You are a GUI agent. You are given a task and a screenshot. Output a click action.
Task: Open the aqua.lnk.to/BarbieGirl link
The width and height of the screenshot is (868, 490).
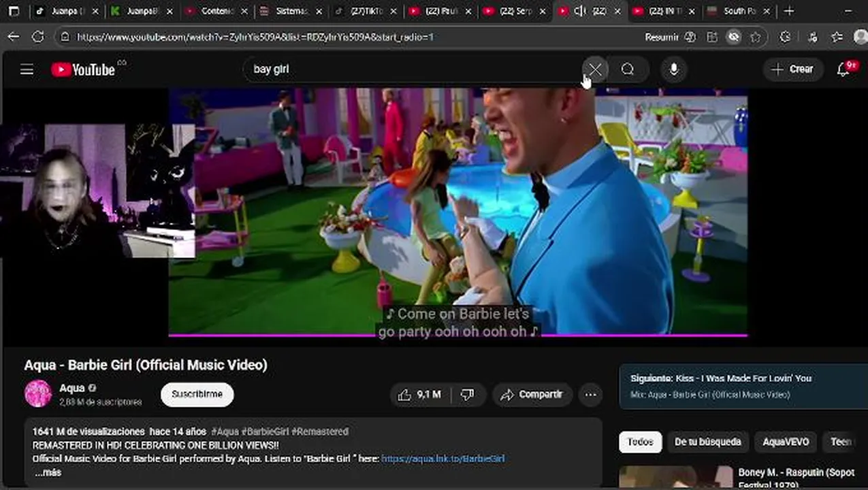tap(443, 459)
